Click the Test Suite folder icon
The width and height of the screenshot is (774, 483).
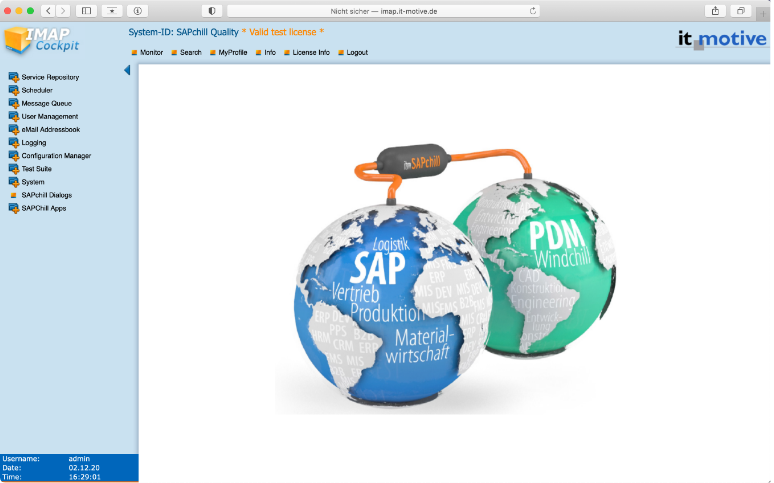tap(14, 169)
